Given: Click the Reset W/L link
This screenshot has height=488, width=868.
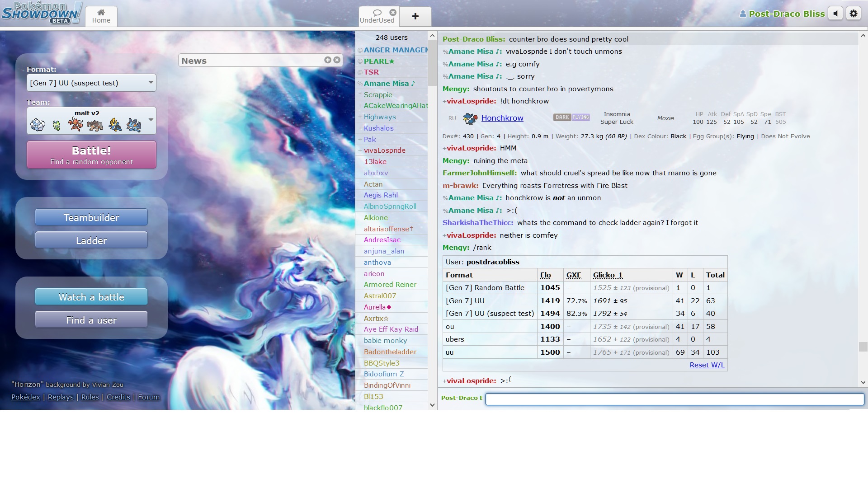Looking at the screenshot, I should (707, 365).
